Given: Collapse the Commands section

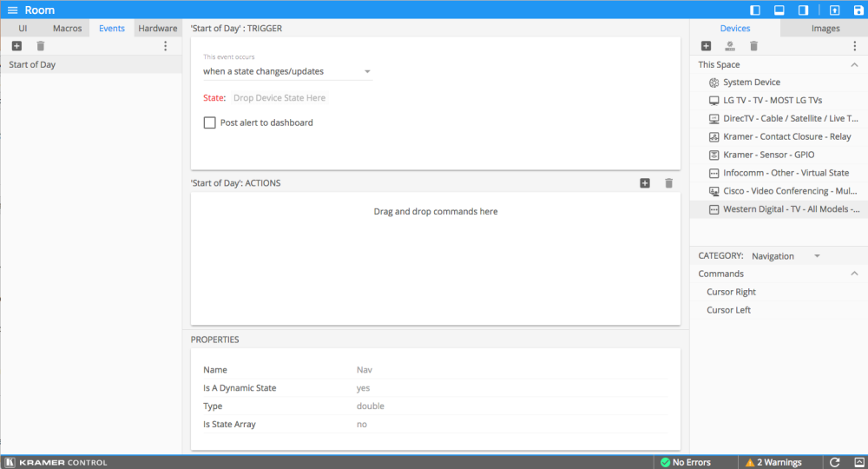Looking at the screenshot, I should tap(854, 274).
